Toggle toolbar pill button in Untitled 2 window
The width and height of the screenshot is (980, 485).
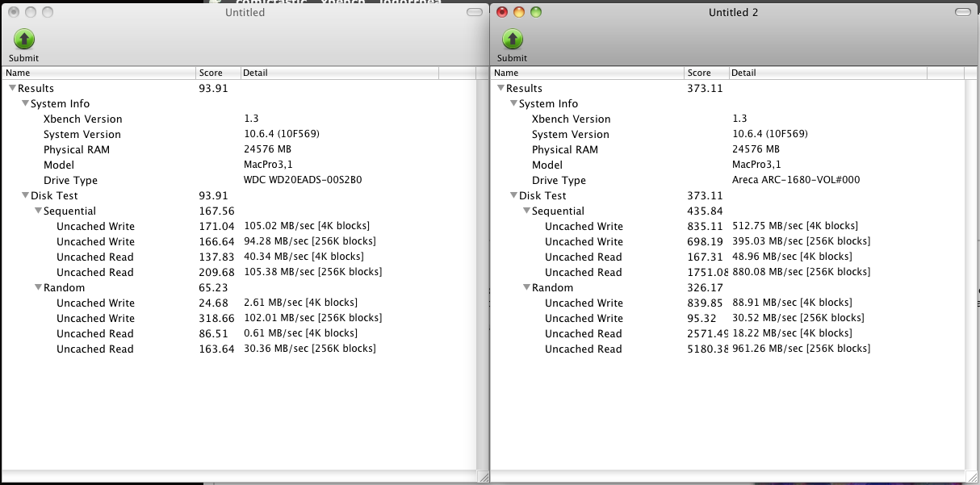pyautogui.click(x=962, y=12)
